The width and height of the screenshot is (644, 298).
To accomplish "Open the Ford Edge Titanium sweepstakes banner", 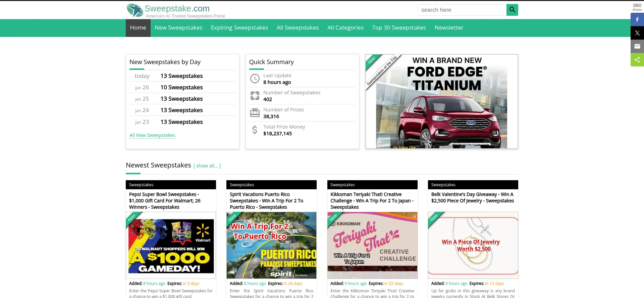I will coord(442,101).
